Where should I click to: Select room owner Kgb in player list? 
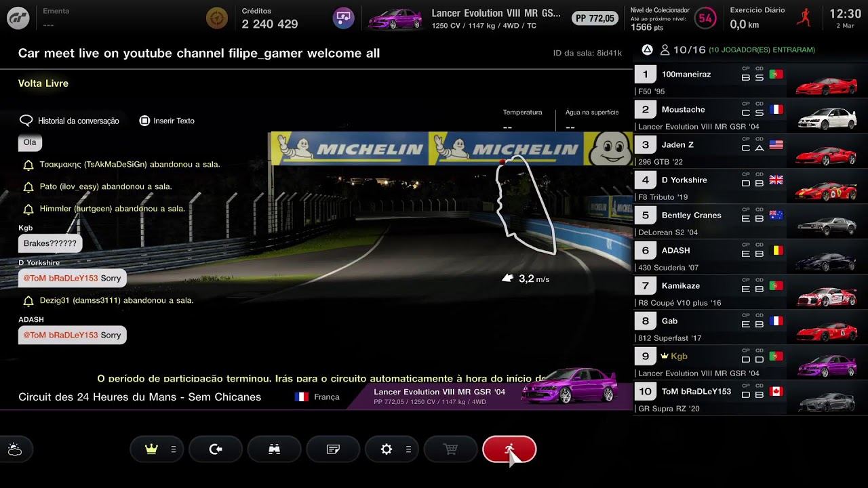point(751,363)
